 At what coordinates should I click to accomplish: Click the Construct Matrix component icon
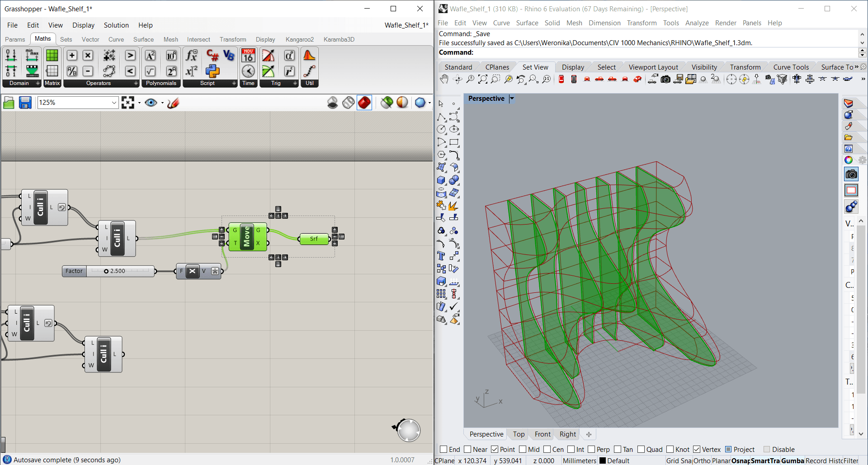52,55
